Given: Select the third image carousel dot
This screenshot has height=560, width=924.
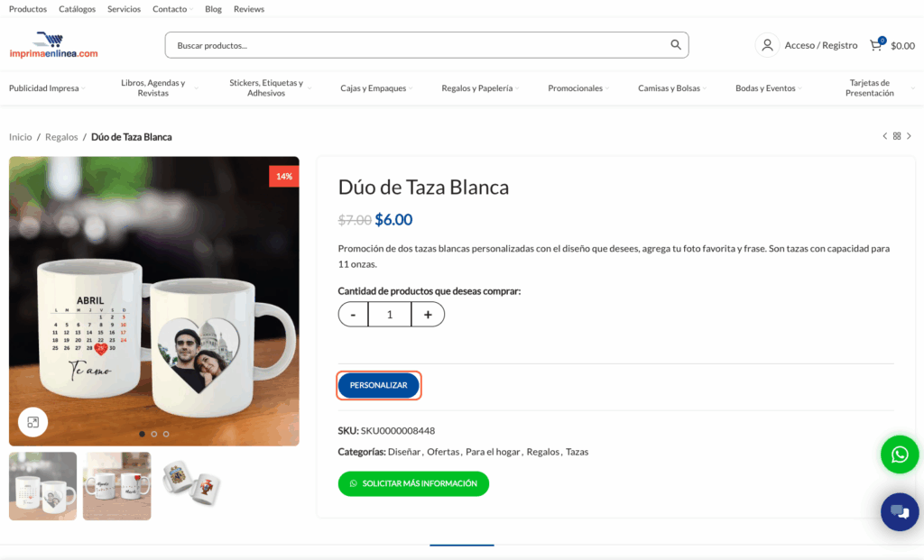Looking at the screenshot, I should click(x=166, y=434).
